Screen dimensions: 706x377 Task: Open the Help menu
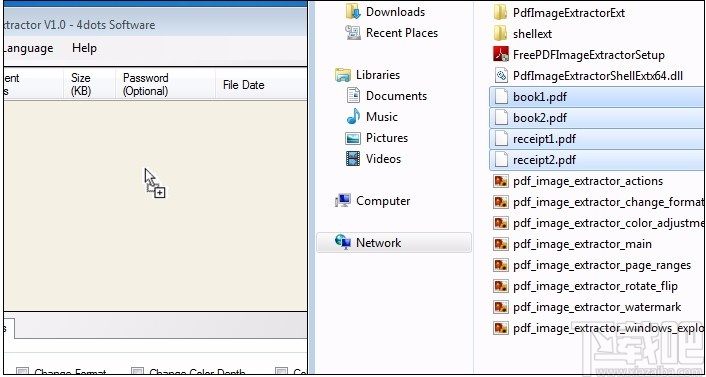[x=84, y=48]
